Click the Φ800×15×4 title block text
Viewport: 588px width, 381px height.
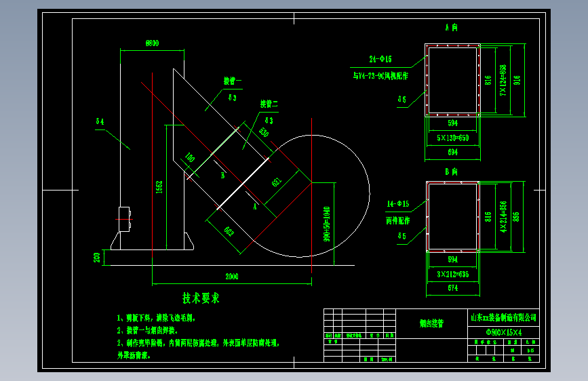(504, 332)
